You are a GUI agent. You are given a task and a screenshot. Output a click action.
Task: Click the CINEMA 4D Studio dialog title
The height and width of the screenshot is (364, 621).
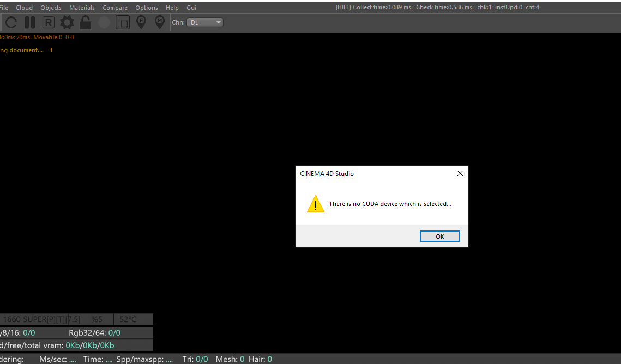[x=327, y=174]
